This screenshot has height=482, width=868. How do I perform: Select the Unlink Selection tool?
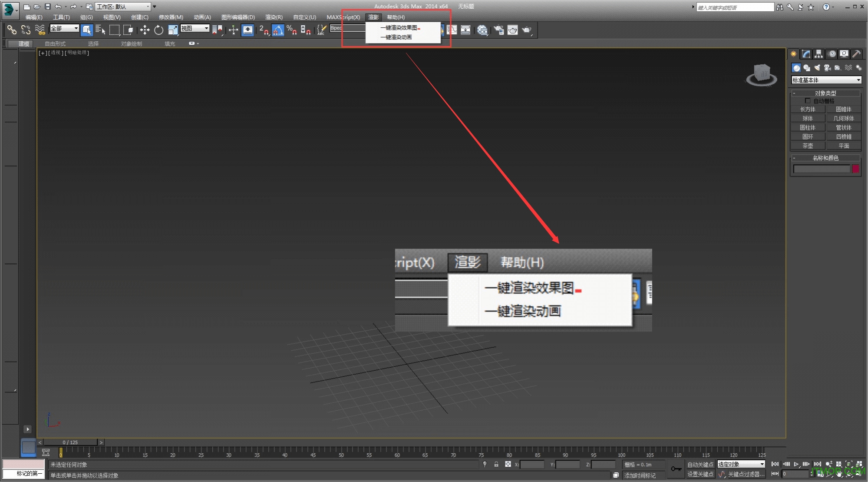coord(26,30)
